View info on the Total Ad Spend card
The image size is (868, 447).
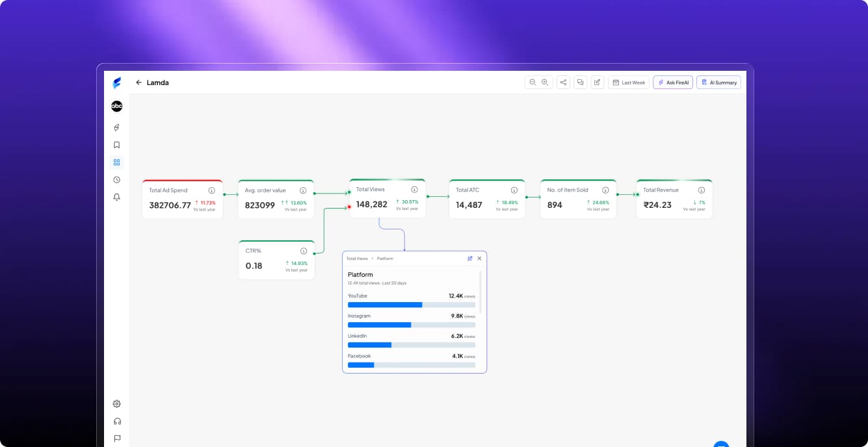click(211, 190)
